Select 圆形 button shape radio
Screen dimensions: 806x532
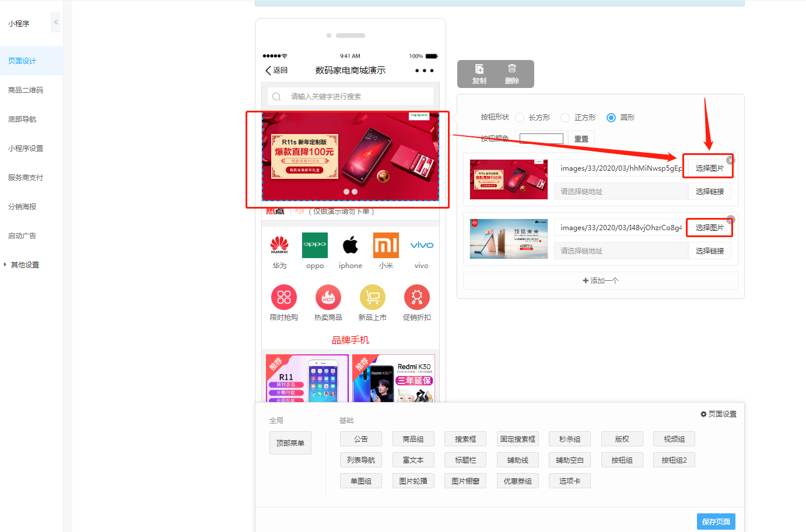pyautogui.click(x=611, y=118)
